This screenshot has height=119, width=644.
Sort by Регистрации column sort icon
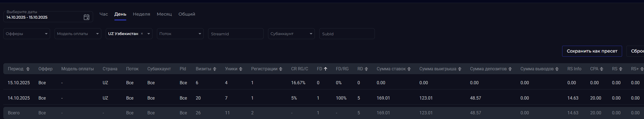(x=281, y=69)
